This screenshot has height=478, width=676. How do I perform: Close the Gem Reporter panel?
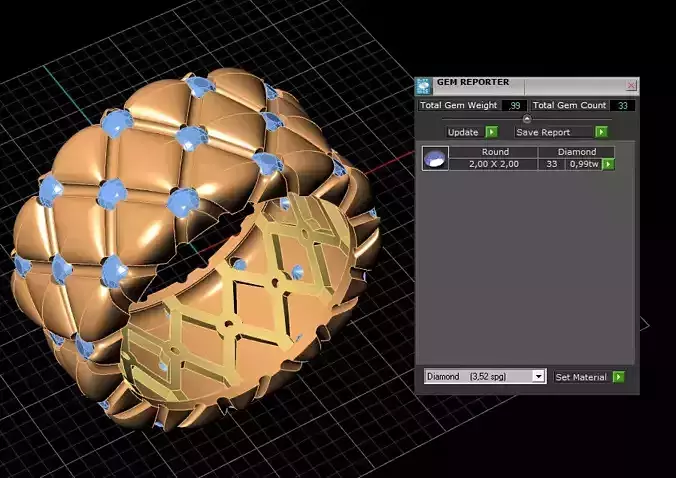point(631,85)
